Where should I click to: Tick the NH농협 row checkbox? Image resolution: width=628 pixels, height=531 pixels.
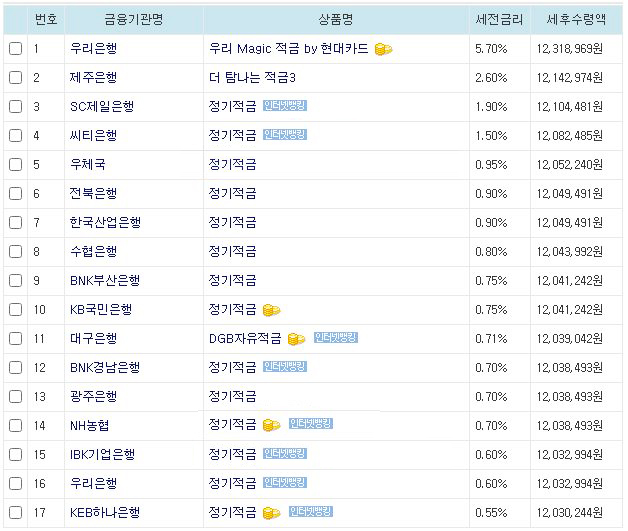[15, 425]
